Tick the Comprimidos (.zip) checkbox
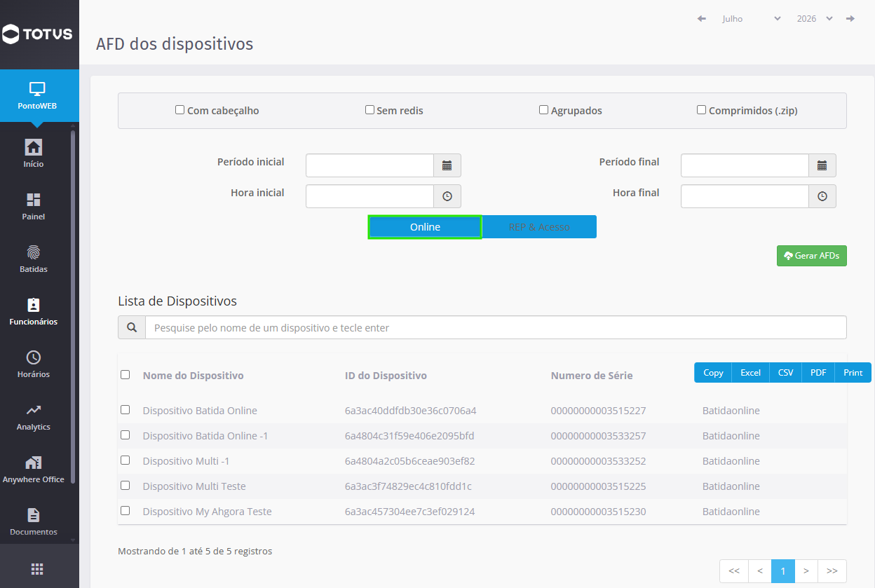 701,110
